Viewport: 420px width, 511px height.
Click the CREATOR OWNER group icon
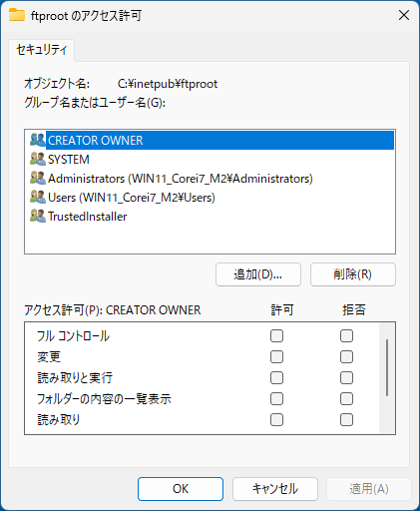[x=38, y=140]
